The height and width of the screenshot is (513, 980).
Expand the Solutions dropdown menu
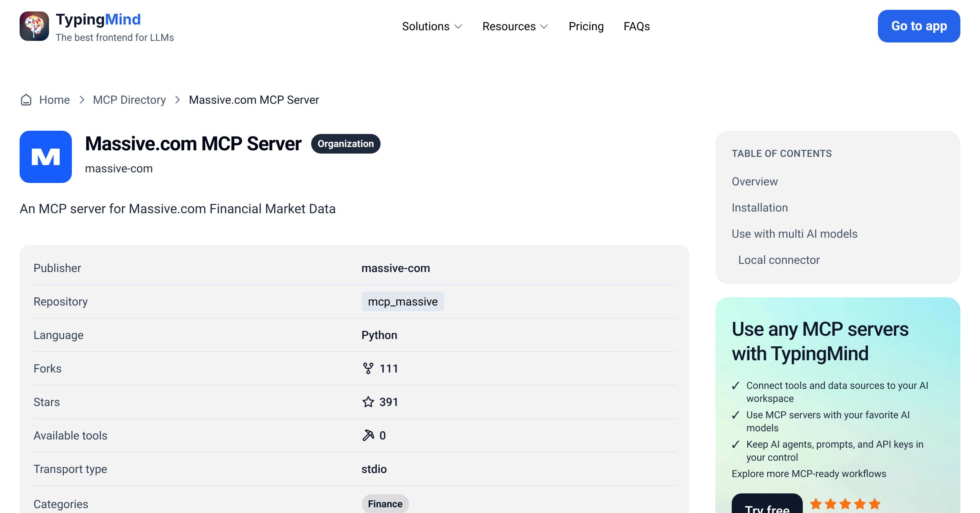(x=432, y=26)
